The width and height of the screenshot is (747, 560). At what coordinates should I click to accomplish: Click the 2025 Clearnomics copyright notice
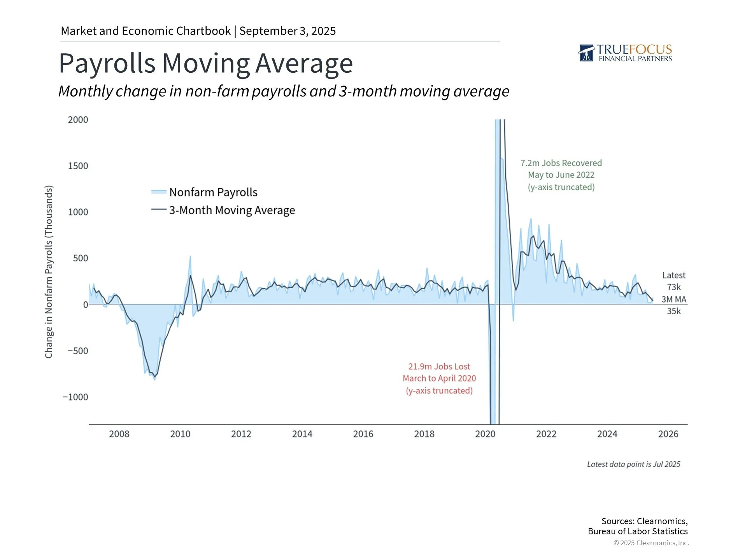(651, 543)
